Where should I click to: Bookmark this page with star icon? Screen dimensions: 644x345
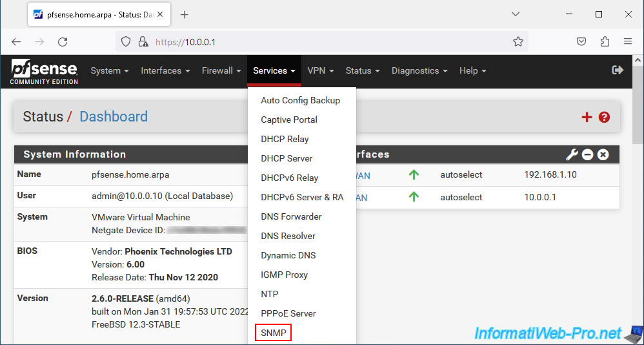click(x=518, y=41)
